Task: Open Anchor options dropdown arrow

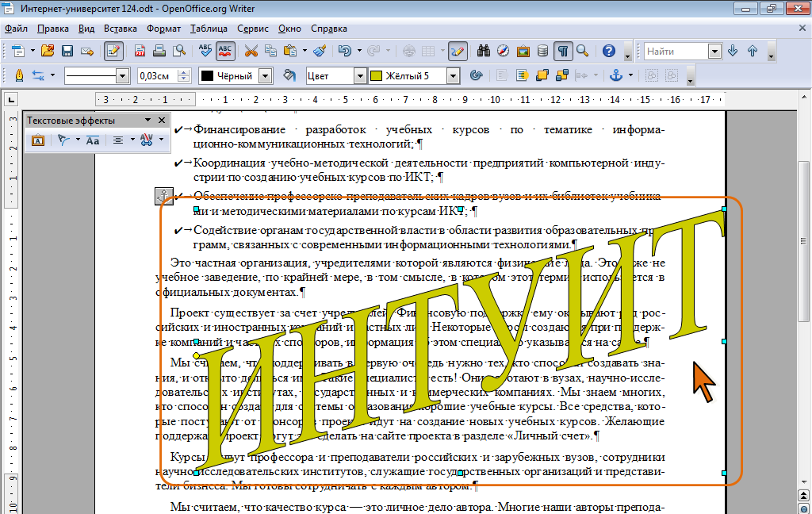Action: (x=630, y=75)
